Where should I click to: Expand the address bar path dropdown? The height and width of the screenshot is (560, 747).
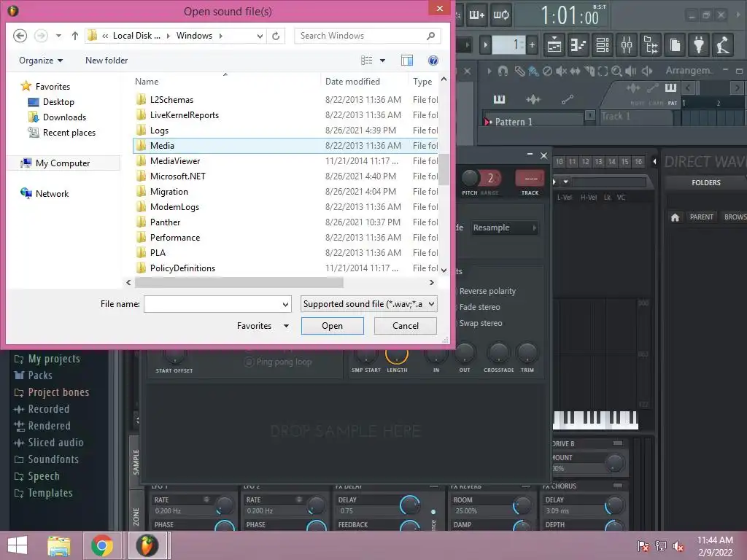pos(260,36)
